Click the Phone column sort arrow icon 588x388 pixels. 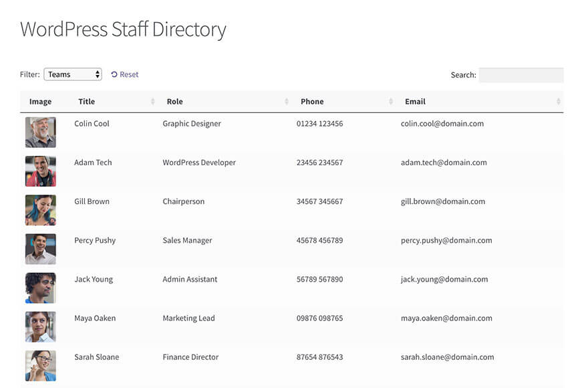pyautogui.click(x=391, y=101)
